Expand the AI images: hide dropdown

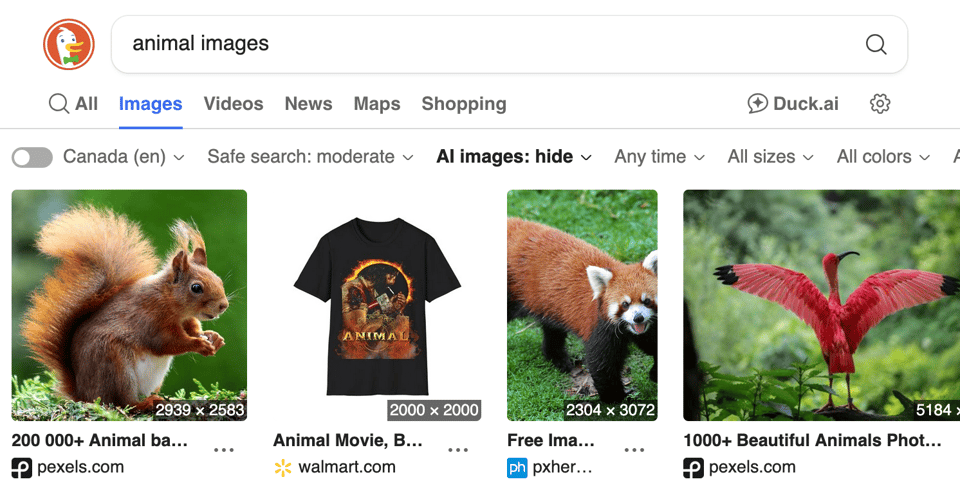(x=514, y=157)
